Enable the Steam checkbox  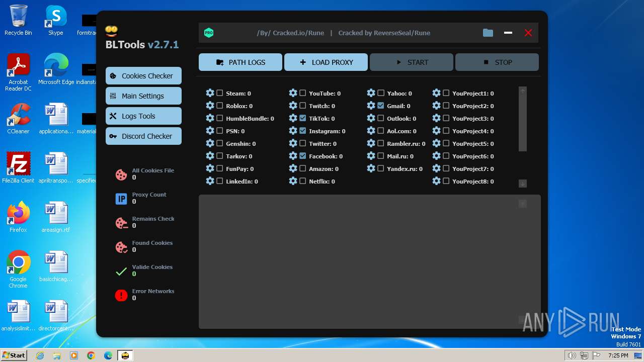pos(220,93)
